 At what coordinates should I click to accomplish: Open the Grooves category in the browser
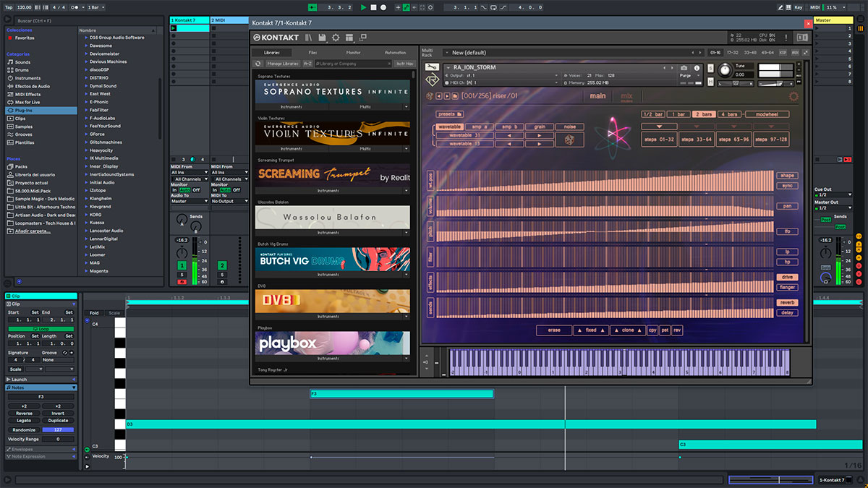(24, 134)
